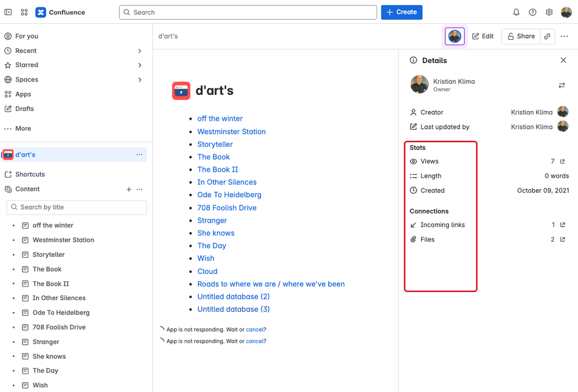Open 'In Other Silences' in content tree

[x=59, y=298]
